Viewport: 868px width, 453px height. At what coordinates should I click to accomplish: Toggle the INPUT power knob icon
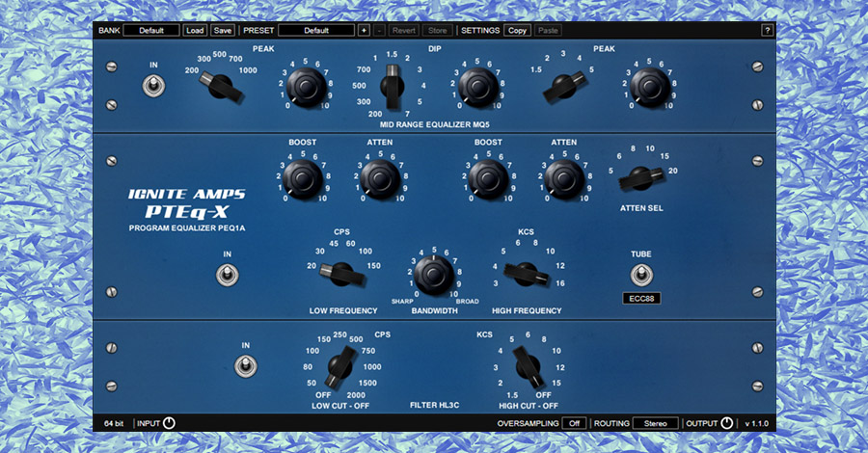click(x=169, y=423)
